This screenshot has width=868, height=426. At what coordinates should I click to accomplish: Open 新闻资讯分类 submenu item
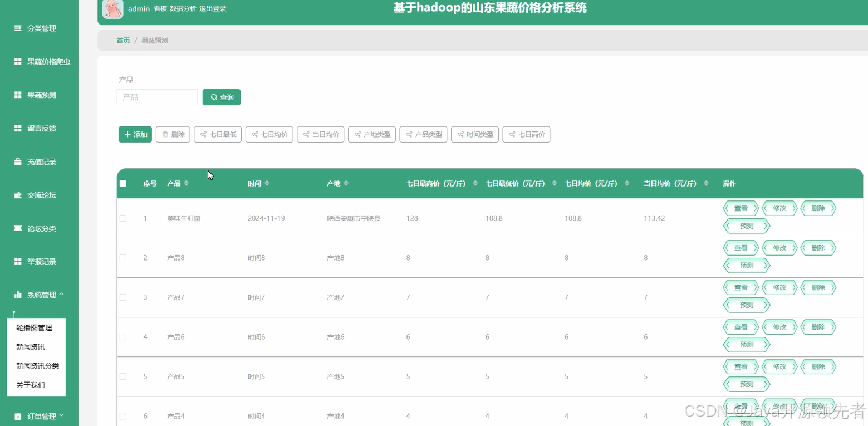click(37, 366)
